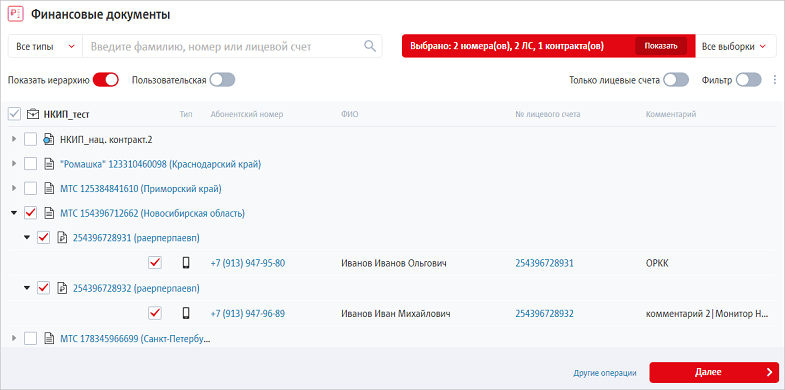Viewport: 785px width, 390px height.
Task: Click the Комментарий column header
Action: pyautogui.click(x=671, y=114)
